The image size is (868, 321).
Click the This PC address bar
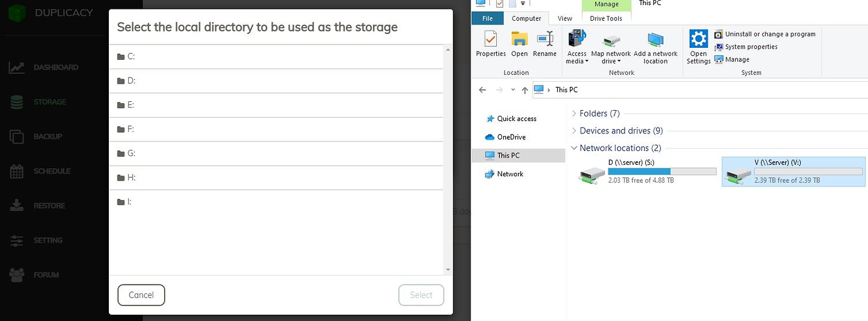[699, 90]
